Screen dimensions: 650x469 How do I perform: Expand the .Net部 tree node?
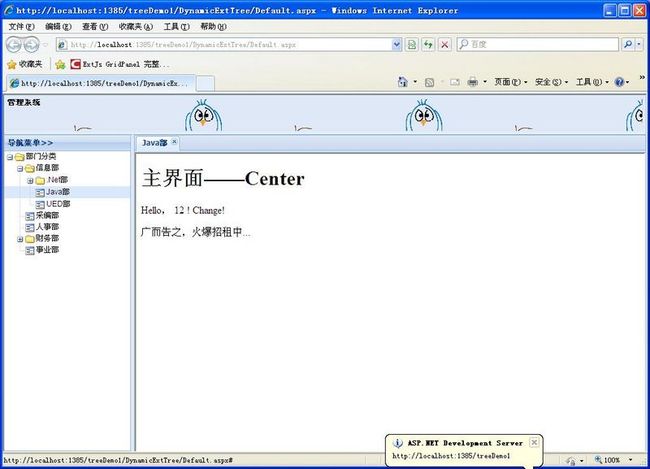tap(30, 181)
